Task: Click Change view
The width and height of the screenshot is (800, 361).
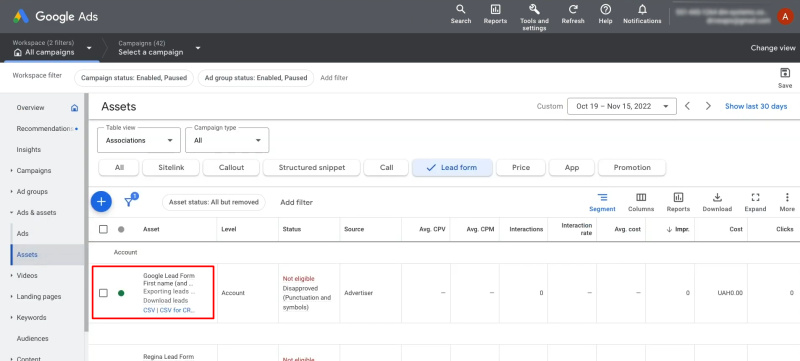Action: (772, 48)
